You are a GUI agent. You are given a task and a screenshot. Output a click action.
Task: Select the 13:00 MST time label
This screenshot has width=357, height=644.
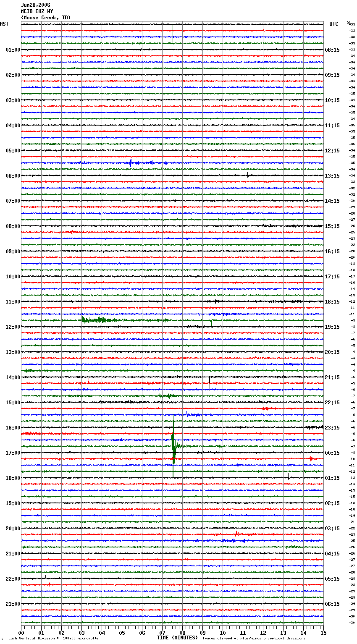13,352
